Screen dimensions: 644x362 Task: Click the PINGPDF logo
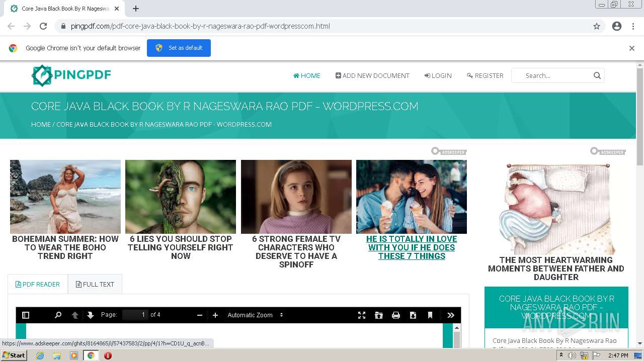pyautogui.click(x=71, y=75)
